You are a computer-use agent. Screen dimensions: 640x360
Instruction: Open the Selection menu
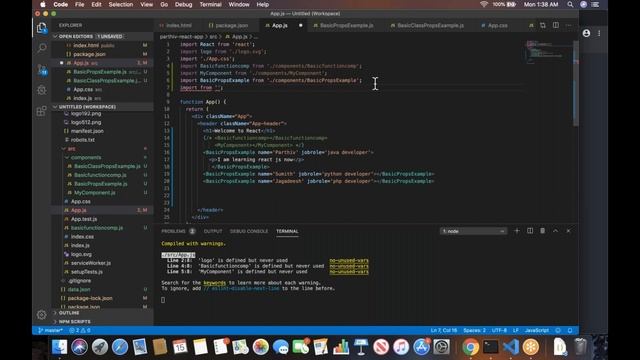[121, 4]
